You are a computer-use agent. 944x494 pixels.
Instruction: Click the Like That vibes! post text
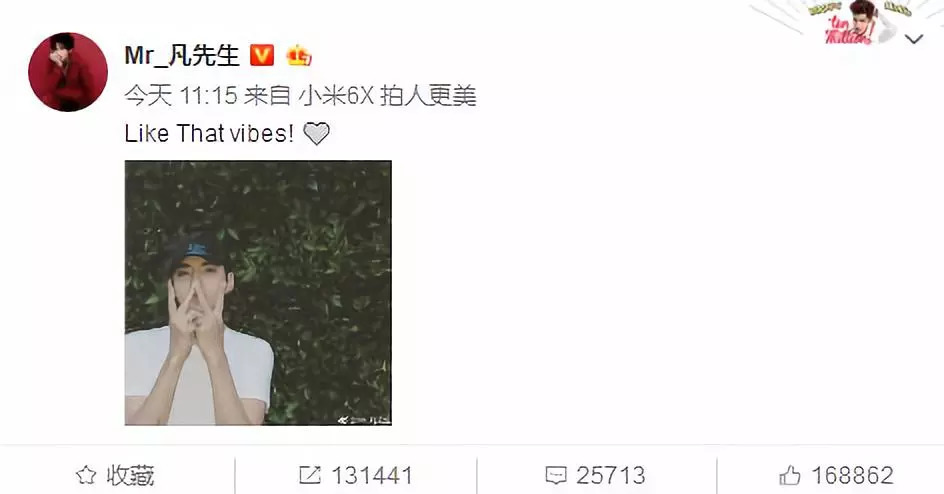[209, 134]
